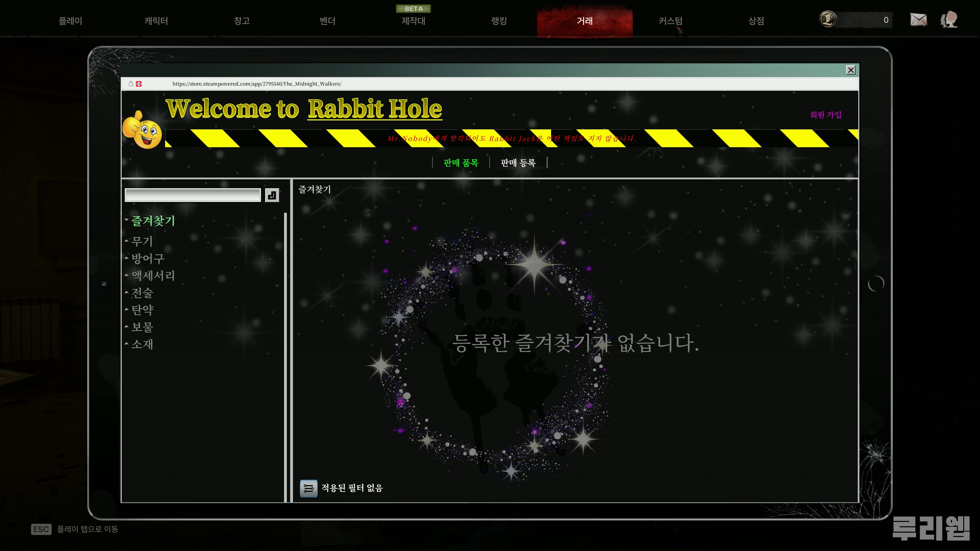Open the 제작대 BETA tab
Screen dimensions: 980x551
pyautogui.click(x=413, y=21)
